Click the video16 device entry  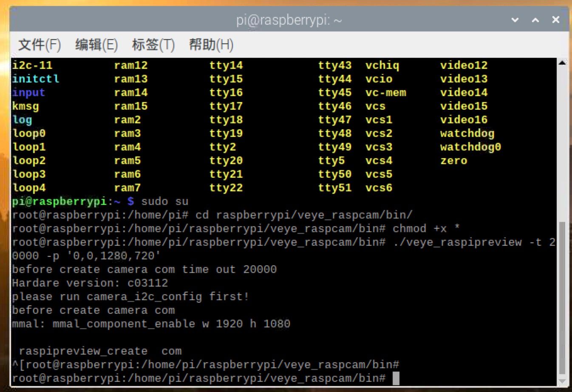(464, 120)
